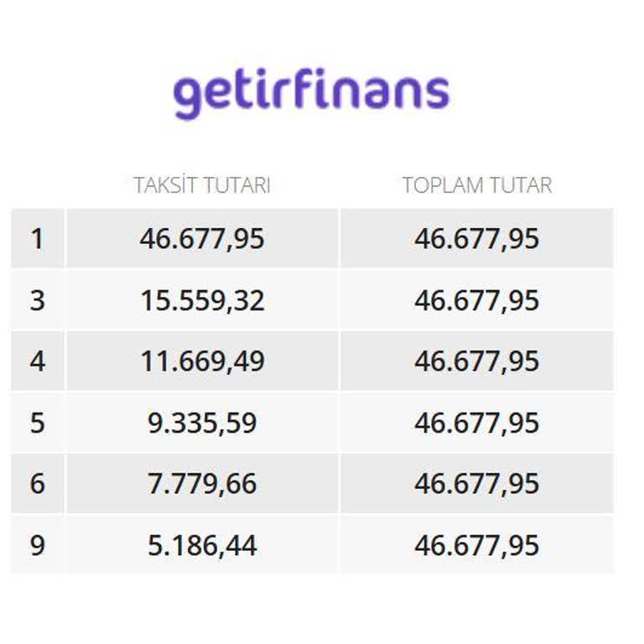This screenshot has height=644, width=644.
Task: Click total amount in 6-installment row
Action: (476, 484)
